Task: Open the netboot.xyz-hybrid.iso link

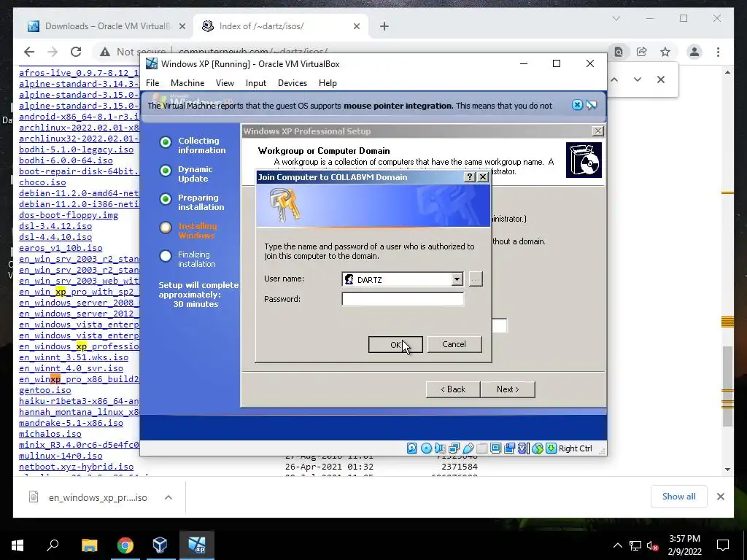Action: [76, 467]
